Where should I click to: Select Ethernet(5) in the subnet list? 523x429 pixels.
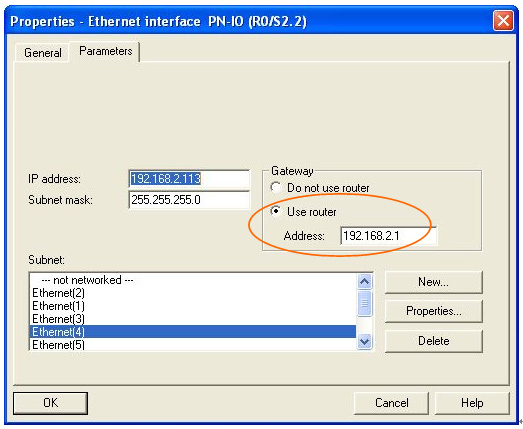coord(193,344)
